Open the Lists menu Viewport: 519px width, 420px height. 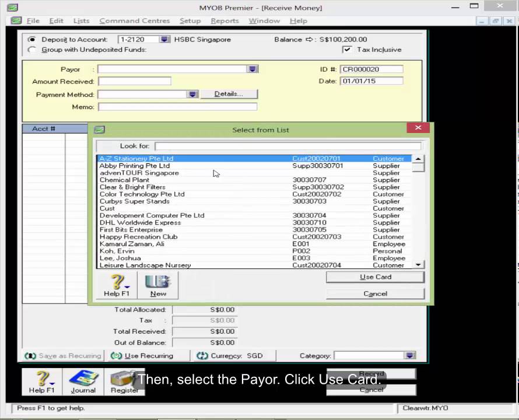click(82, 21)
